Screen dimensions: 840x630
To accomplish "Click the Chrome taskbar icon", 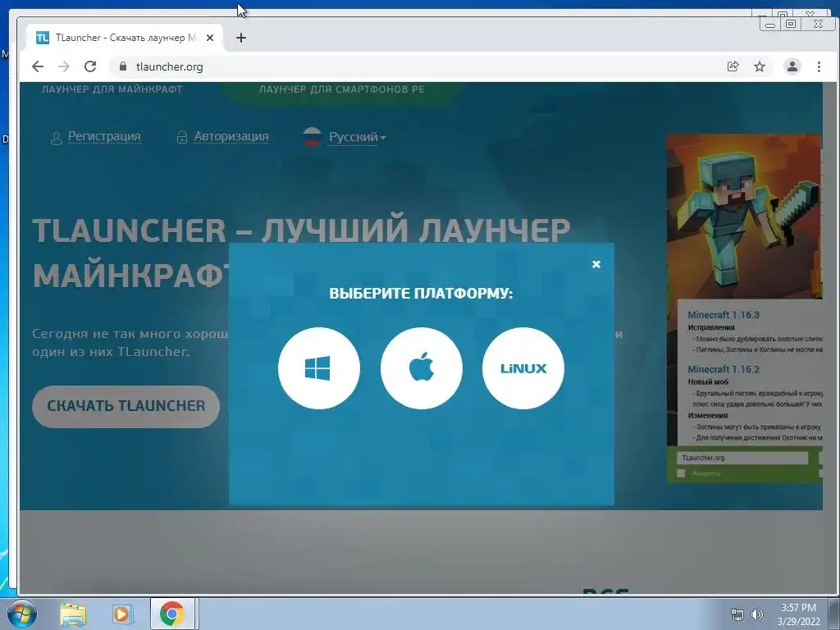I will 172,614.
